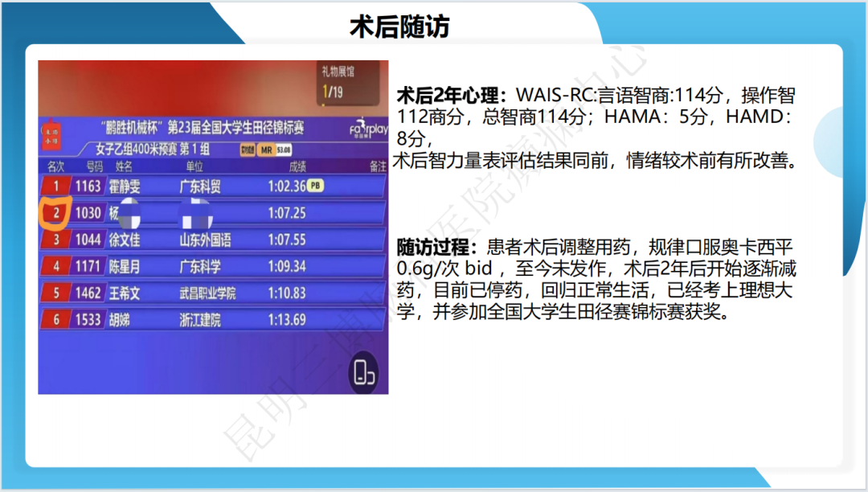Click the orange-highlighted rank 2 marker

click(56, 212)
